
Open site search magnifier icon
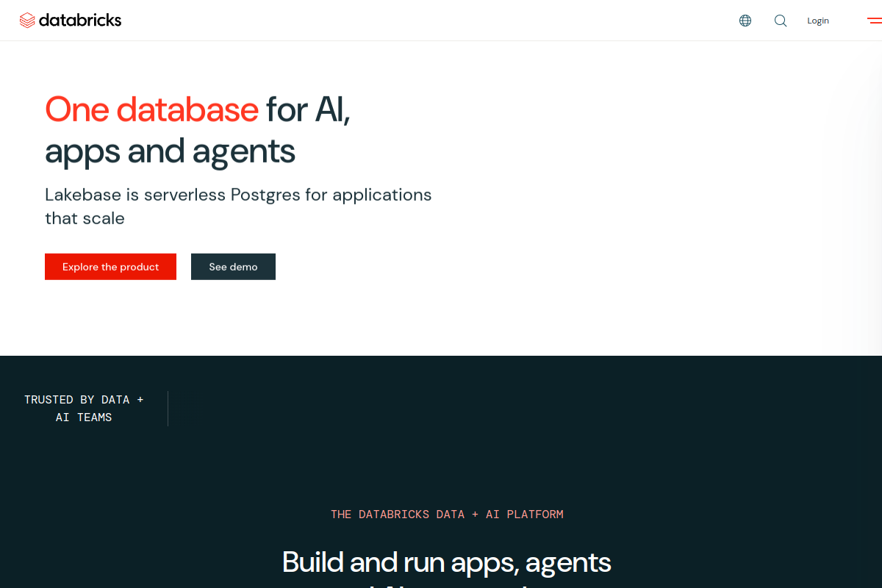pos(781,21)
